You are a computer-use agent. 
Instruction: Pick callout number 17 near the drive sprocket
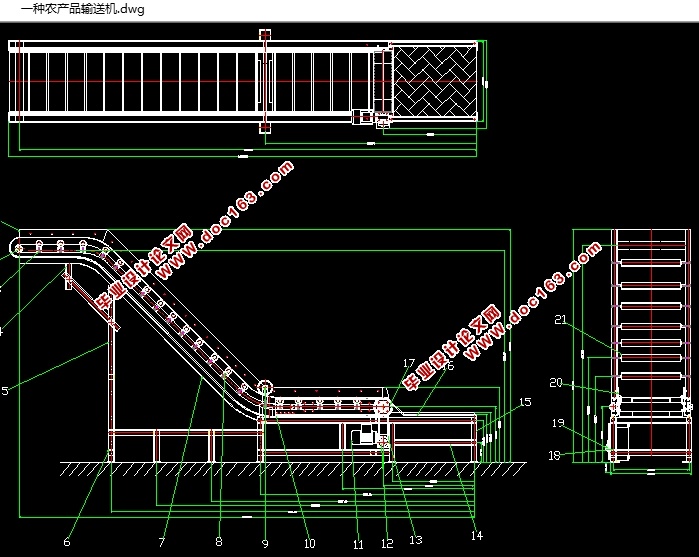(409, 362)
